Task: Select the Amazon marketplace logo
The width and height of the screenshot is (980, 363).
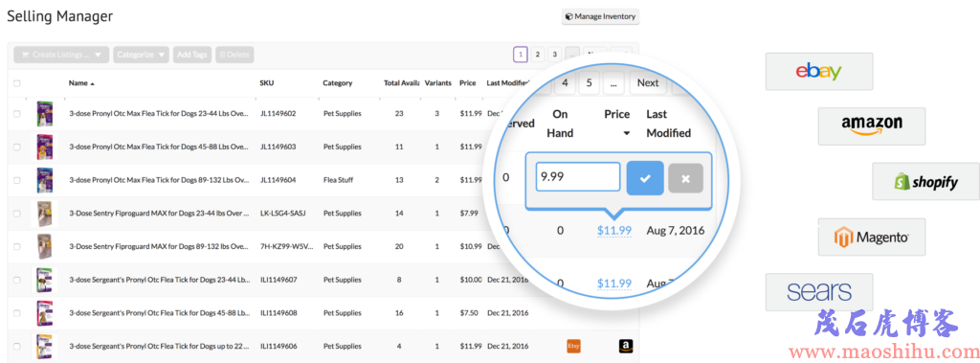Action: coord(871,125)
